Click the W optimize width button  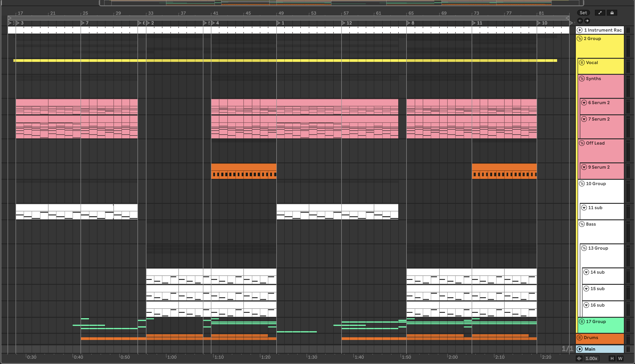click(x=620, y=358)
